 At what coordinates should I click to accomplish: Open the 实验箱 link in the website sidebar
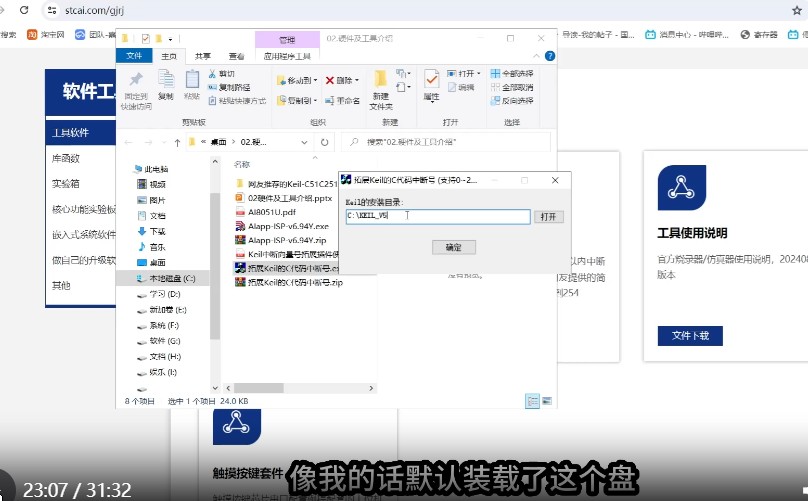pyautogui.click(x=65, y=183)
